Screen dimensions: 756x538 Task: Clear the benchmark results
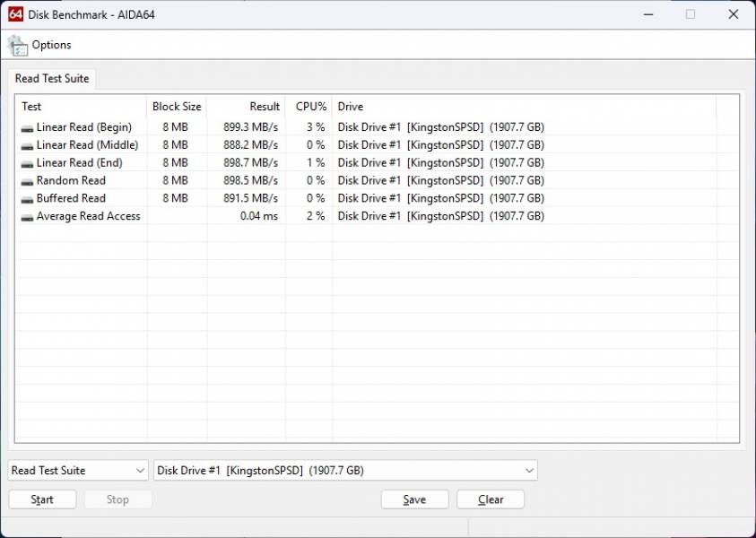[x=491, y=499]
